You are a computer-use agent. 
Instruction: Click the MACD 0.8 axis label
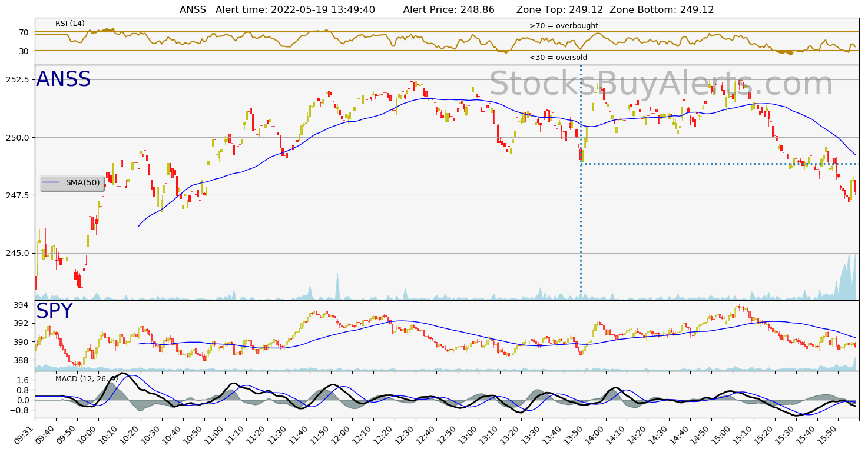pos(23,390)
